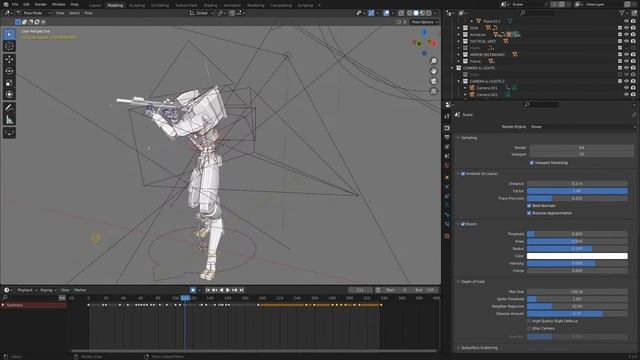Adjust the Bloom Intensity slider
This screenshot has height=360, width=640.
[577, 263]
